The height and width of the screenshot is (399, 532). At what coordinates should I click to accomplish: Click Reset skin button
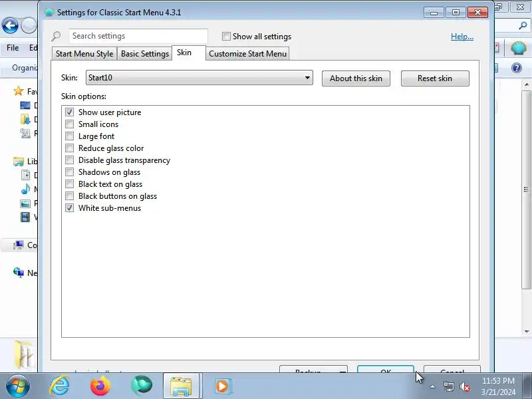435,78
